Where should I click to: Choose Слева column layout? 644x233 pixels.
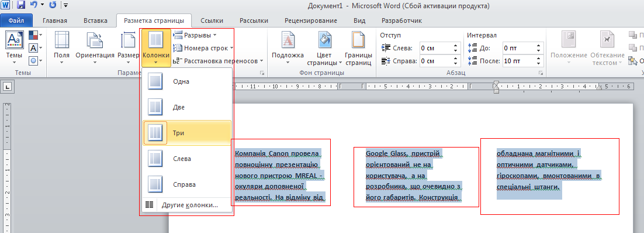pos(187,159)
